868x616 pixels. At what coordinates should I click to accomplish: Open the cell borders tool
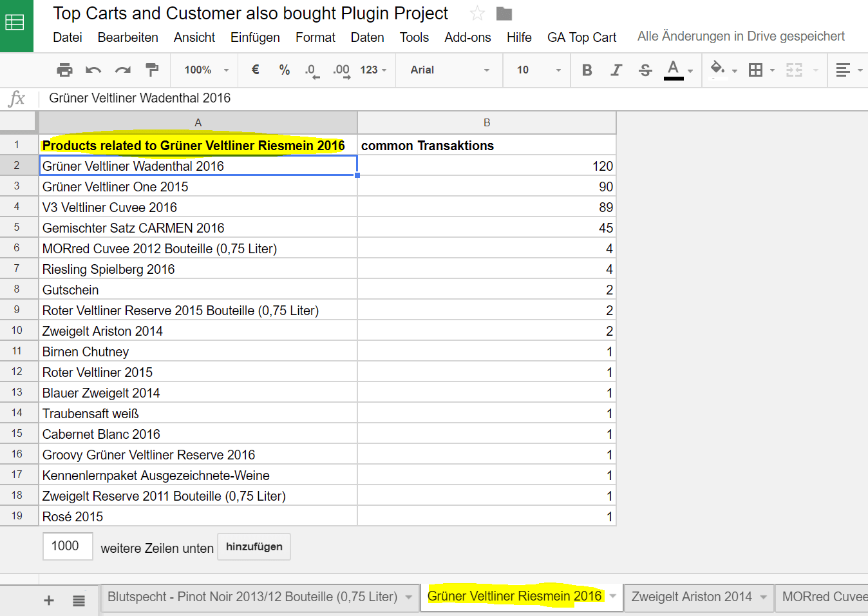[756, 70]
